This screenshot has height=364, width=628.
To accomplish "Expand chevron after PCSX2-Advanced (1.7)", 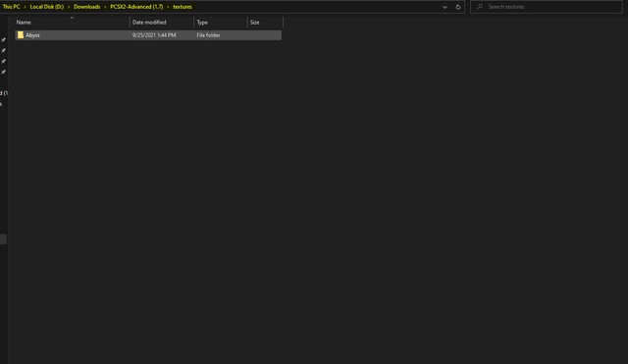I will tap(168, 7).
